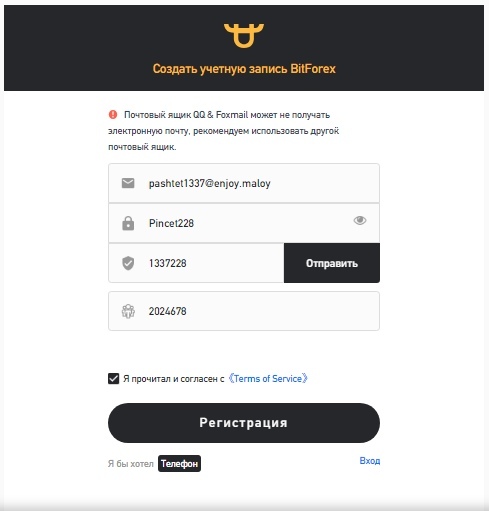Click the Регистрация button
This screenshot has width=489, height=511.
coord(244,423)
